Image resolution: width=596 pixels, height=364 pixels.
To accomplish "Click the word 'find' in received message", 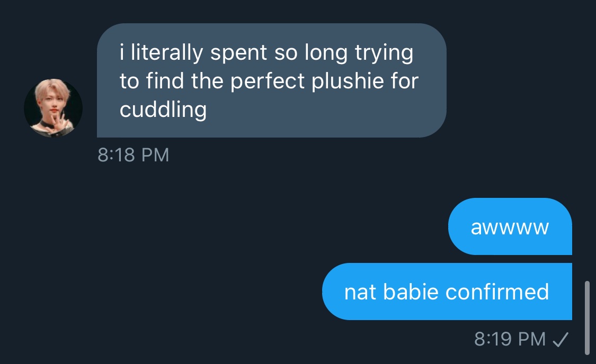I will pyautogui.click(x=165, y=81).
